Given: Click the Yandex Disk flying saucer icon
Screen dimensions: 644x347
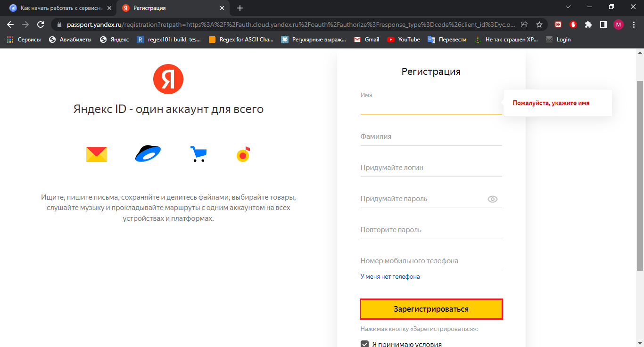Looking at the screenshot, I should coord(148,153).
